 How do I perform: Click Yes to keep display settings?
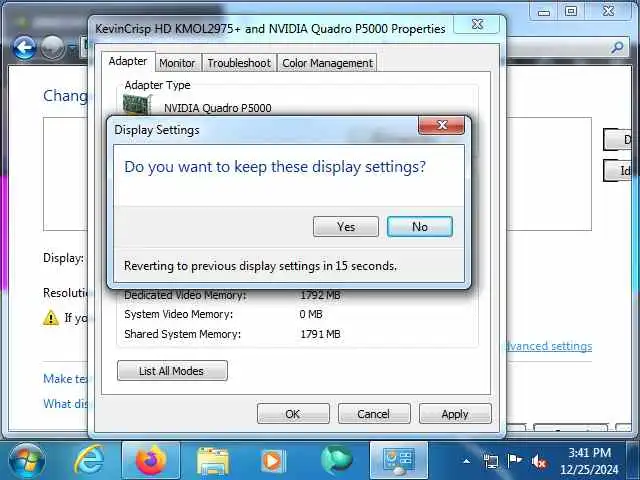pos(346,227)
